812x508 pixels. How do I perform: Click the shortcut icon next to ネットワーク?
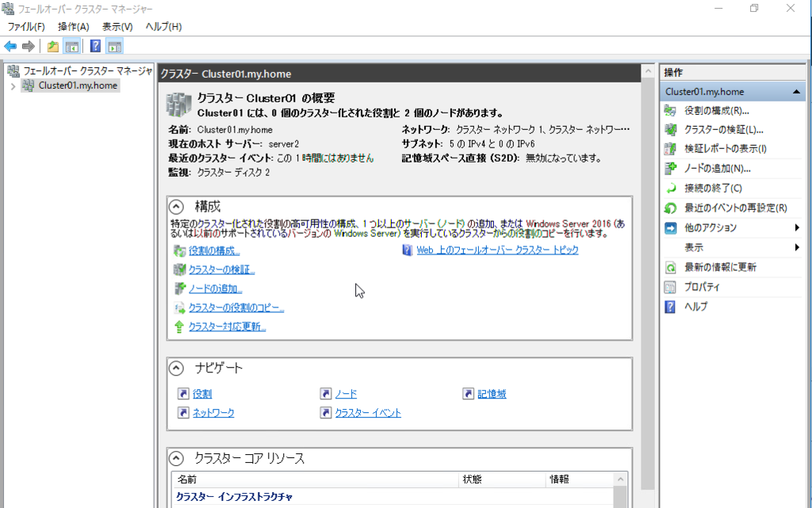(183, 413)
